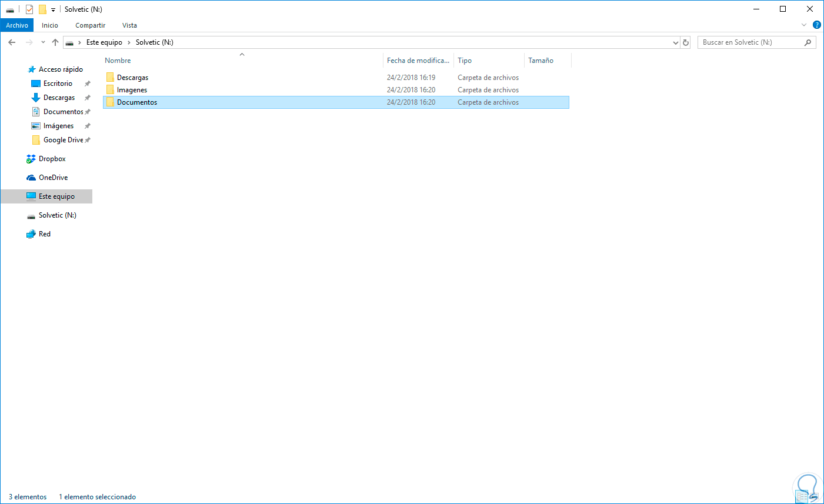Open the Customize Quick Access Toolbar arrow
This screenshot has height=504, width=824.
click(x=53, y=10)
